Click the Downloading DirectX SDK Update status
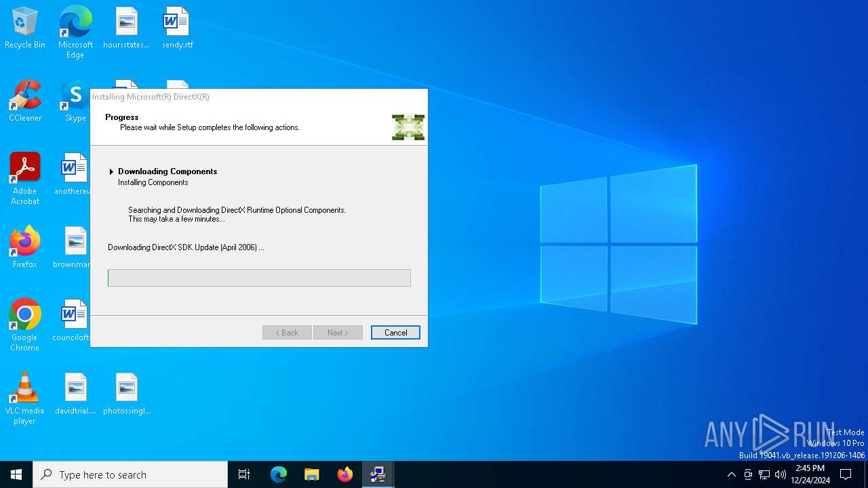The image size is (868, 488). pyautogui.click(x=186, y=247)
